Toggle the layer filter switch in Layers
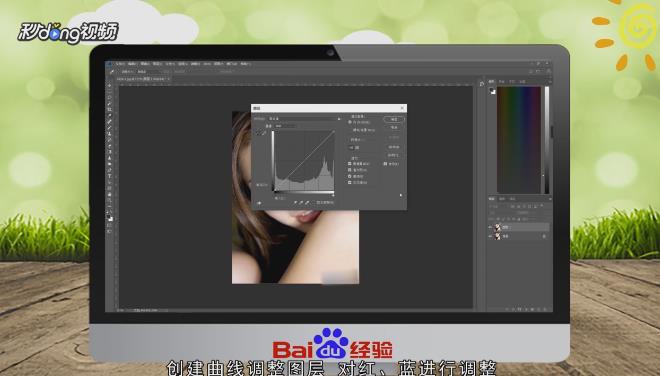660x376 pixels. [541, 206]
